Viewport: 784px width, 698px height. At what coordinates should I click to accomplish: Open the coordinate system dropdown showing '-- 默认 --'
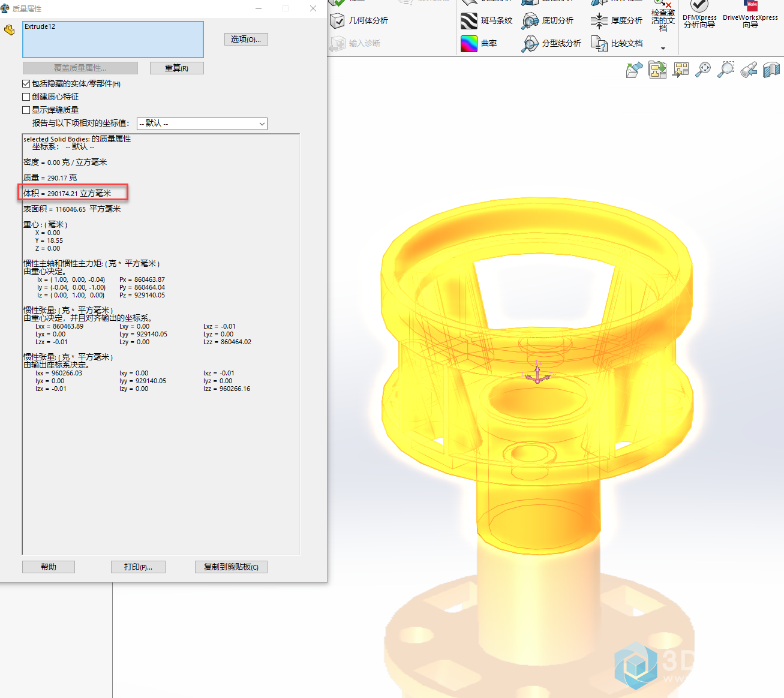[x=202, y=124]
